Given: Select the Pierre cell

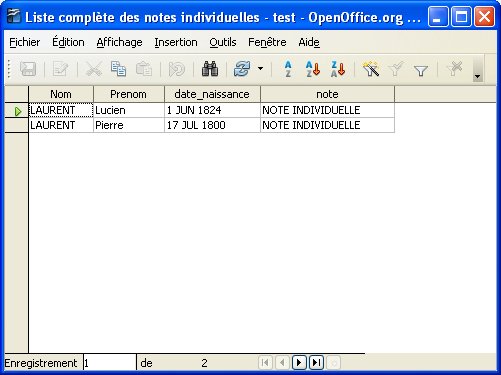Looking at the screenshot, I should coord(129,125).
